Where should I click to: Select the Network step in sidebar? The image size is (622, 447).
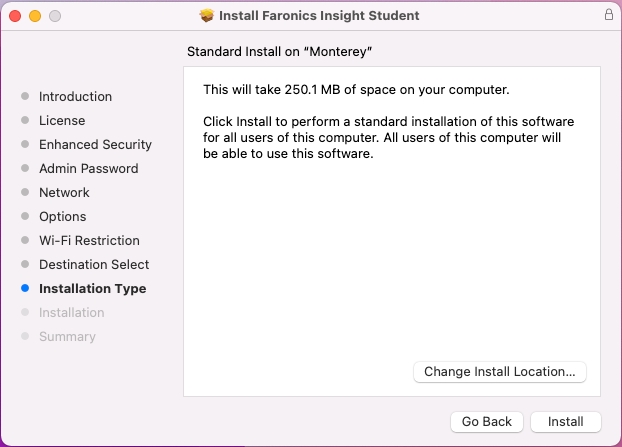(x=64, y=193)
